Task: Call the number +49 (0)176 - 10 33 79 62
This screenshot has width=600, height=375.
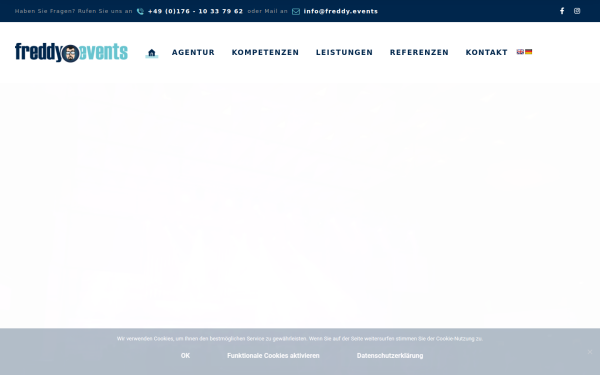Action: 196,11
